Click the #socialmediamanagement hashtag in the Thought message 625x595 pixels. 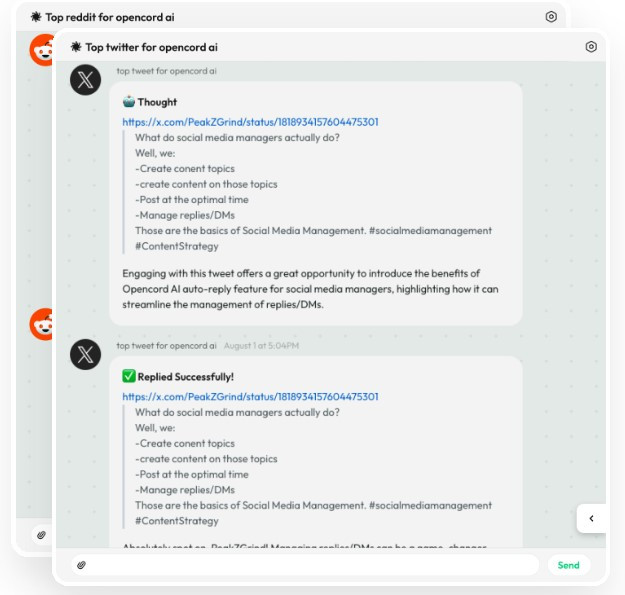[430, 231]
